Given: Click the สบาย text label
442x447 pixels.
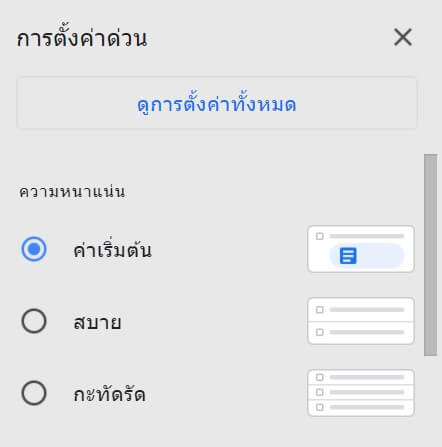Looking at the screenshot, I should point(97,322).
